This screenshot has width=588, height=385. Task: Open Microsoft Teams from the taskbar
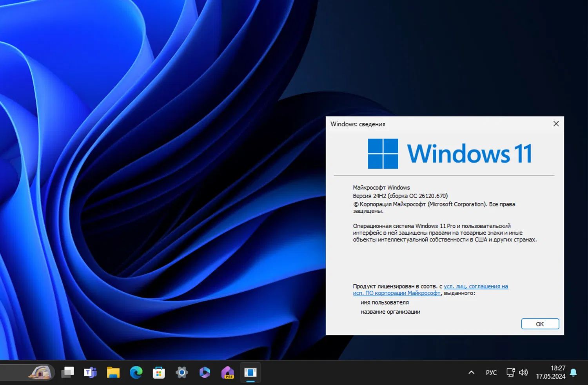click(x=90, y=372)
